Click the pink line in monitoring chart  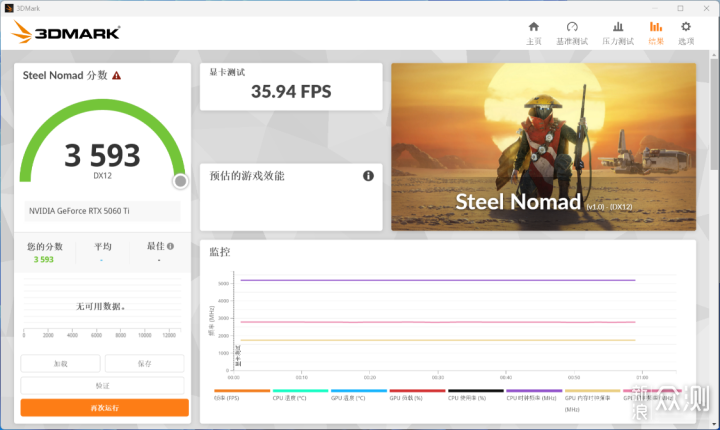tap(438, 322)
